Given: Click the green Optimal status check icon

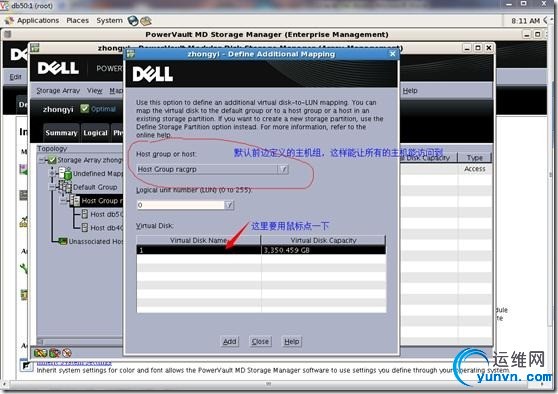Looking at the screenshot, I should pos(84,108).
